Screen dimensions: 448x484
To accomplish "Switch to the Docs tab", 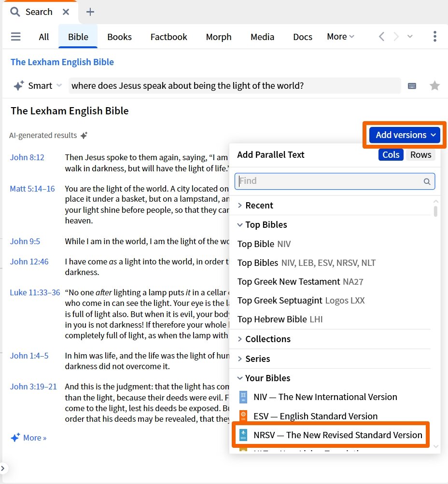I will coord(303,37).
